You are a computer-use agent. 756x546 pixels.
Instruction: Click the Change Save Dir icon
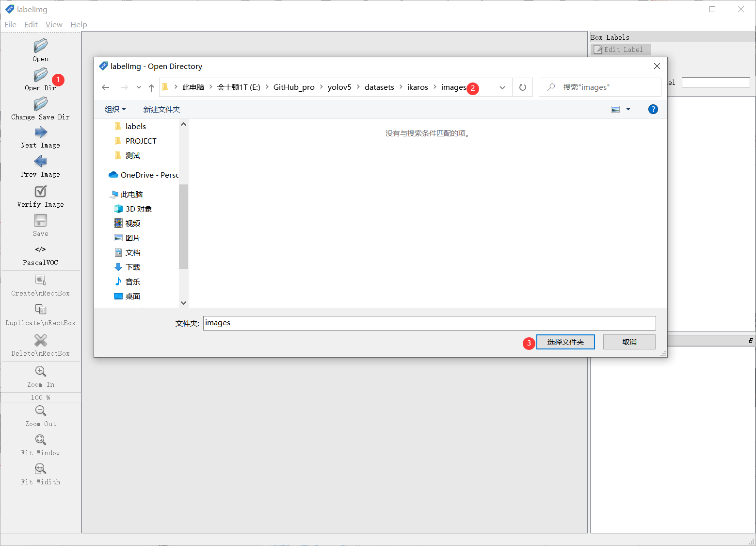pos(41,104)
